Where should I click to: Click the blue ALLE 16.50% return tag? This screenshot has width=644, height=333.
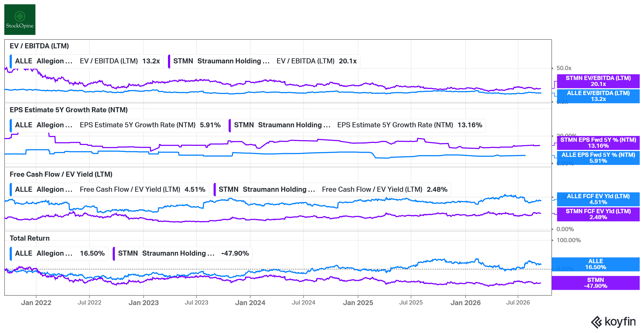pos(595,264)
